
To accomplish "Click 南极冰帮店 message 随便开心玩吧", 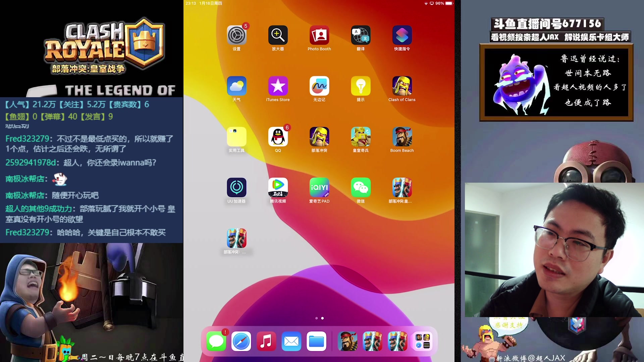I will [52, 195].
